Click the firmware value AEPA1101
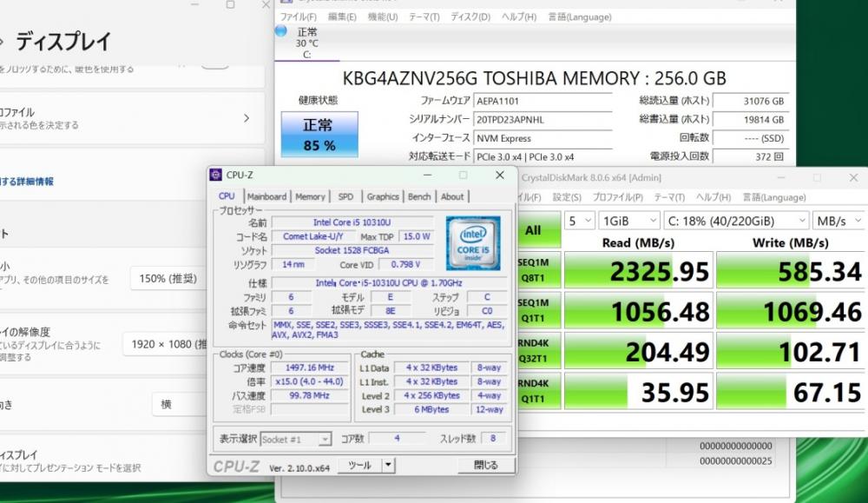The image size is (868, 503). pos(543,102)
